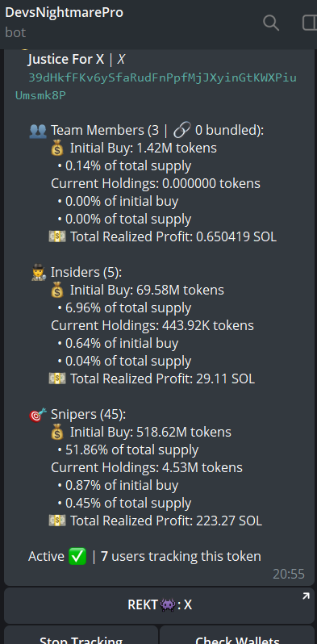Copy the token contract address text
Image resolution: width=317 pixels, height=644 pixels.
(156, 86)
